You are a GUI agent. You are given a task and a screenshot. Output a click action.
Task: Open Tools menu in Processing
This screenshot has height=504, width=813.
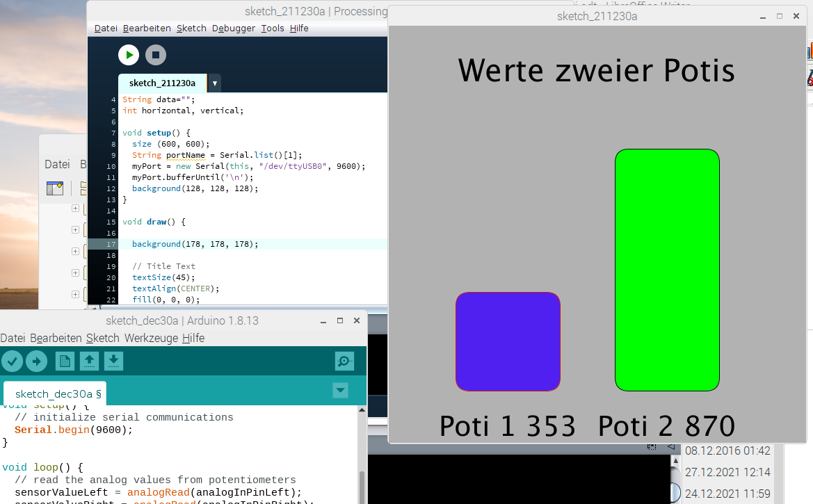tap(273, 29)
